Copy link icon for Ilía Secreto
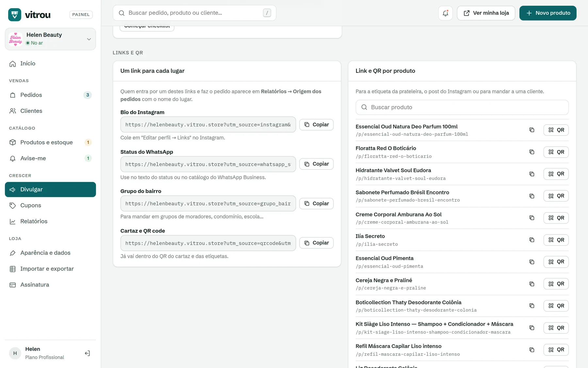 532,240
